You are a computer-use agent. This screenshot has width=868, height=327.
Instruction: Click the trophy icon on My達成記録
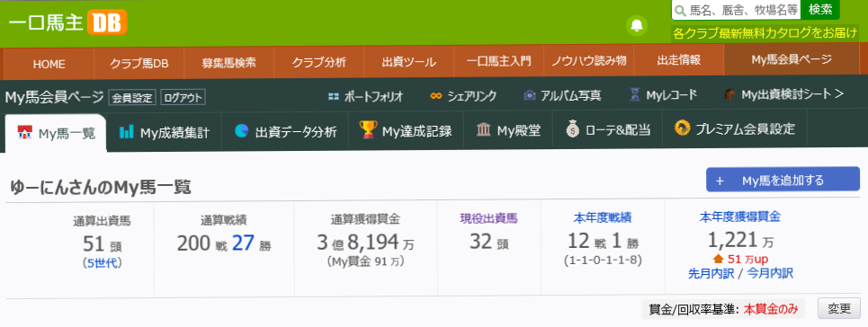click(x=368, y=130)
